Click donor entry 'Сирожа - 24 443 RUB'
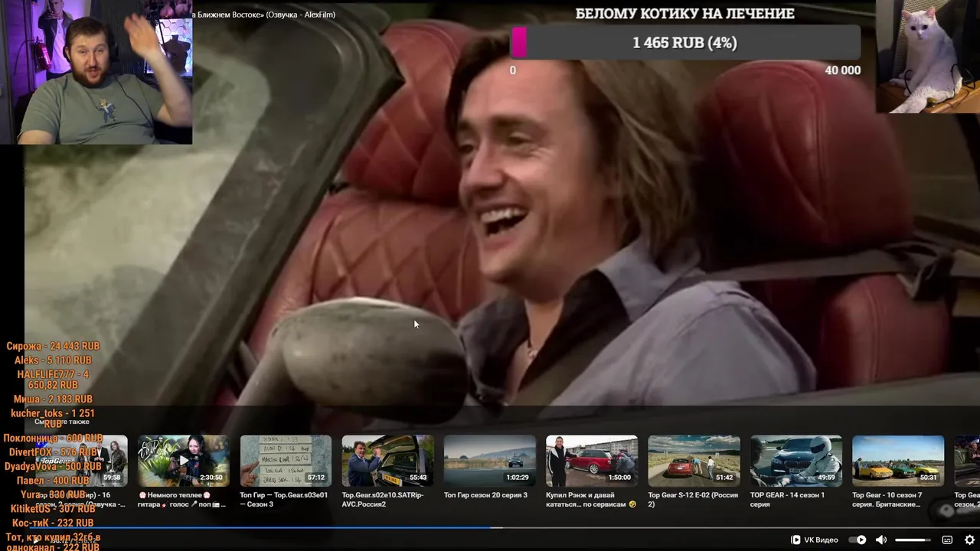 click(x=53, y=346)
